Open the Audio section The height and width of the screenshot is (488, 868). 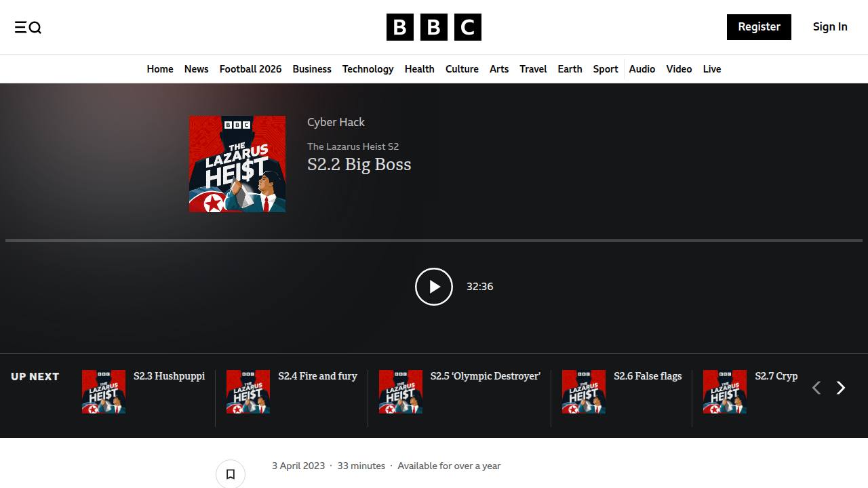642,69
